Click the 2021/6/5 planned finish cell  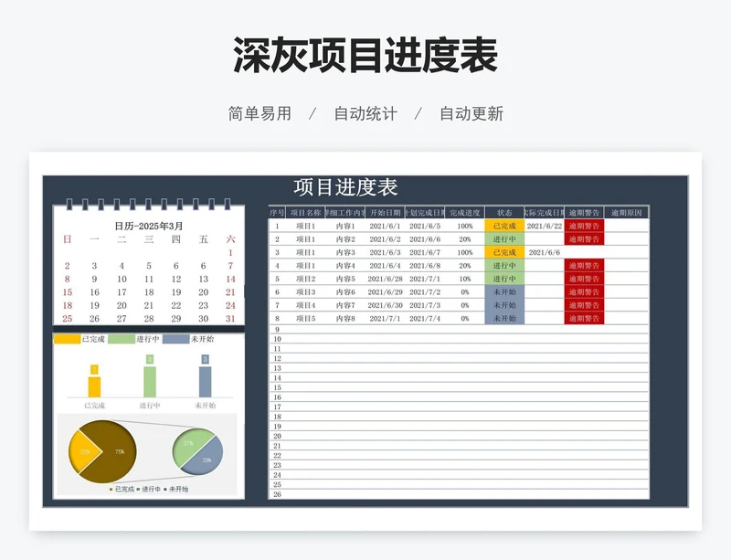pos(425,227)
